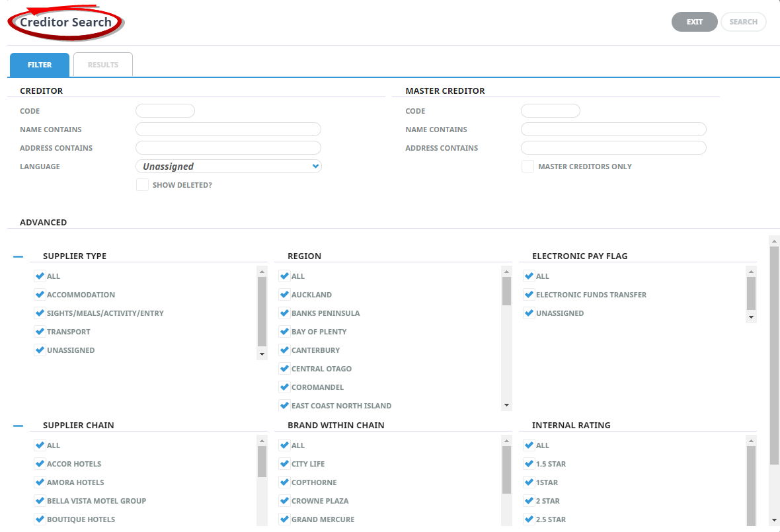Screen dimensions: 780x532
Task: Focus Master Creditor Name Contains field
Action: (x=613, y=130)
